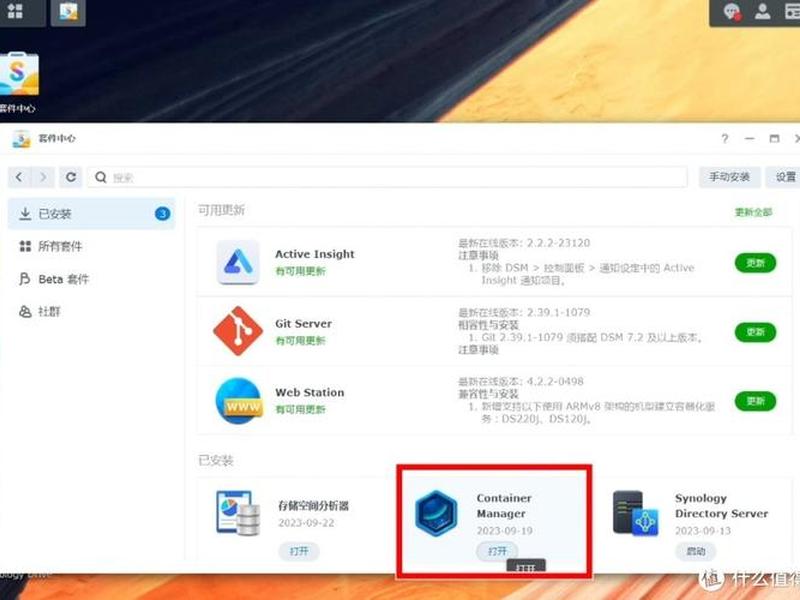The image size is (800, 600).
Task: Select the Beta 套件 sidebar category
Action: coord(92,279)
